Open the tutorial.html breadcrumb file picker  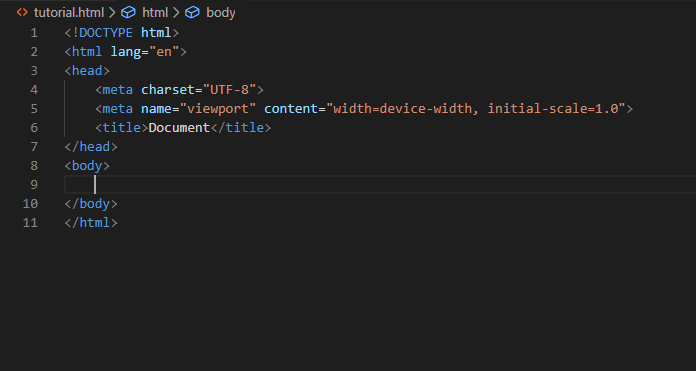tap(69, 12)
